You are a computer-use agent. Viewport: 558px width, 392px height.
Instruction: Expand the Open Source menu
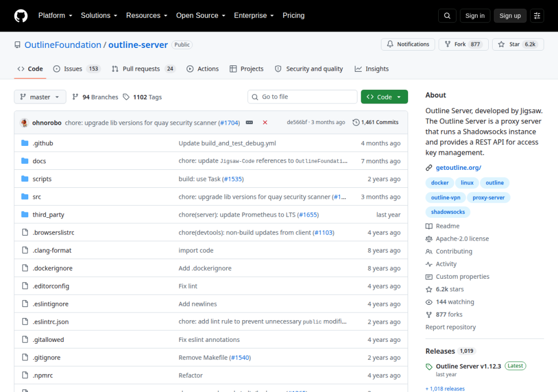pos(201,16)
